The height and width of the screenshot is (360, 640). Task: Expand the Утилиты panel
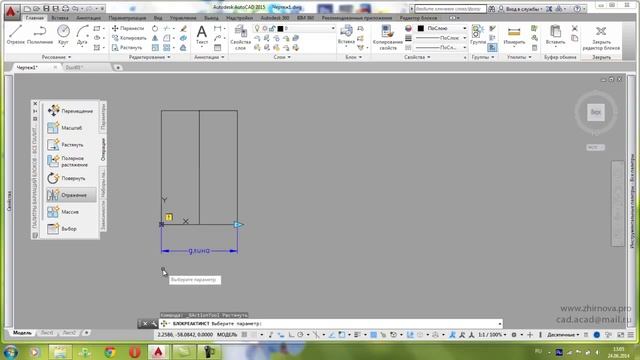pyautogui.click(x=519, y=57)
